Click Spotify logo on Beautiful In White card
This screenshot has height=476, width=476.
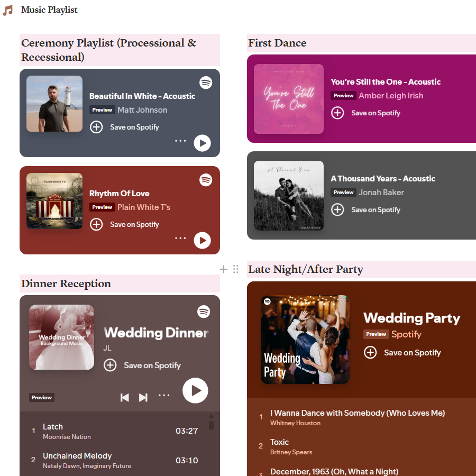(x=206, y=83)
